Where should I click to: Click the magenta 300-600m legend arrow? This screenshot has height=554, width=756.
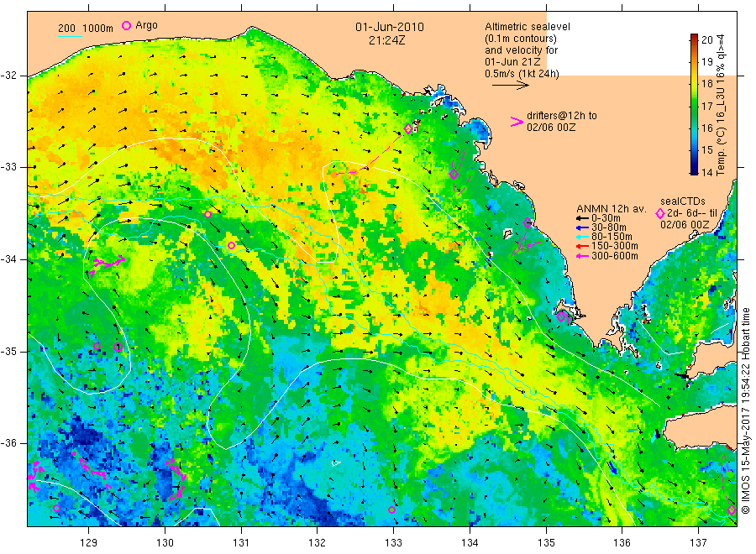[x=582, y=256]
